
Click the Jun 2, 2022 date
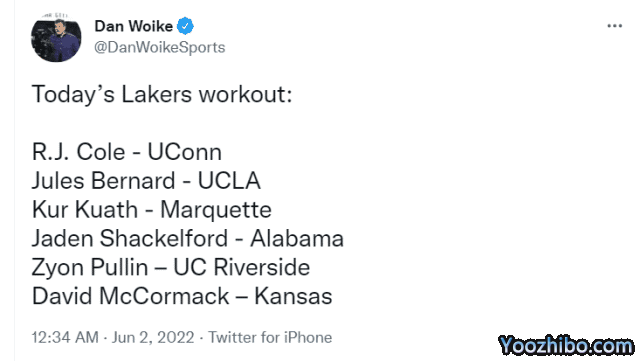153,338
